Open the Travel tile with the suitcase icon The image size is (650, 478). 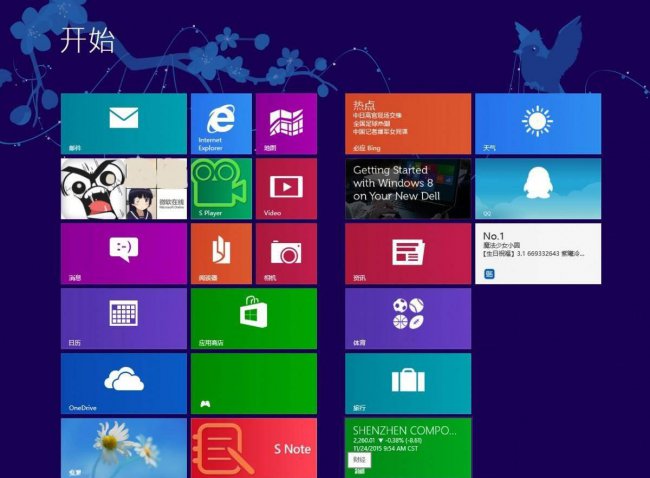[x=408, y=383]
